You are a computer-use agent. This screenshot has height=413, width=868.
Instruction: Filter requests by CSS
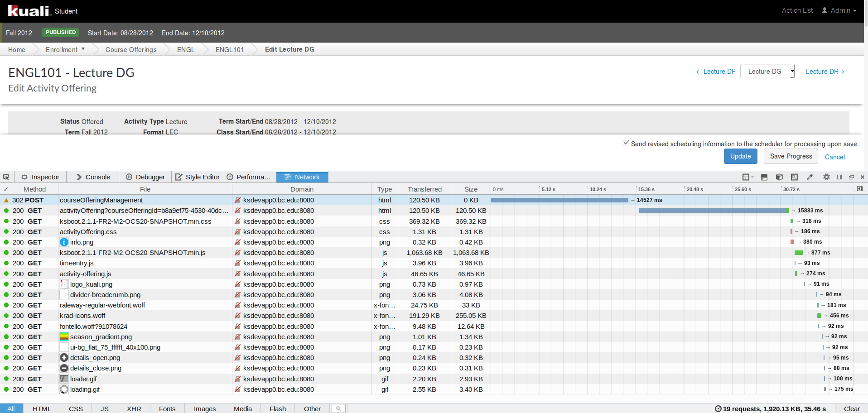point(76,408)
